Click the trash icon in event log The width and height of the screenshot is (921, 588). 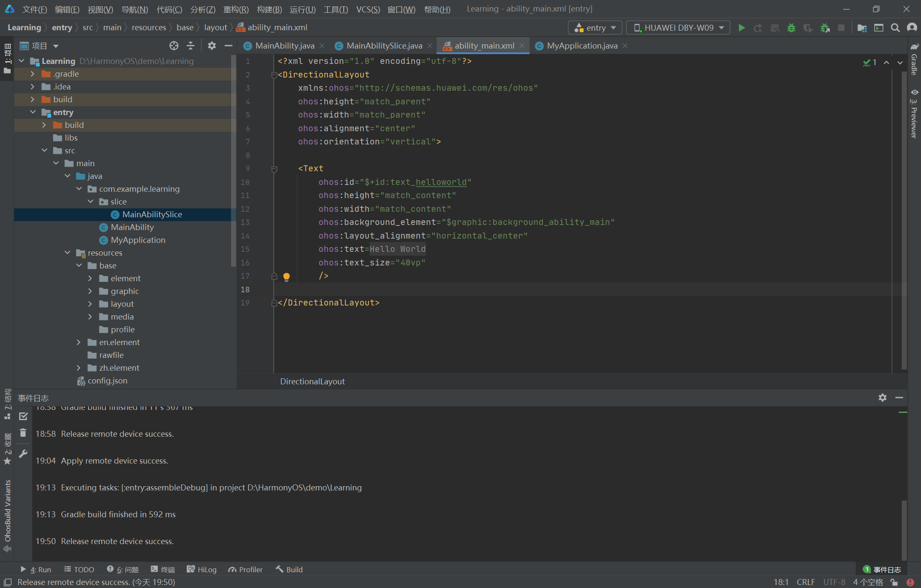click(23, 433)
